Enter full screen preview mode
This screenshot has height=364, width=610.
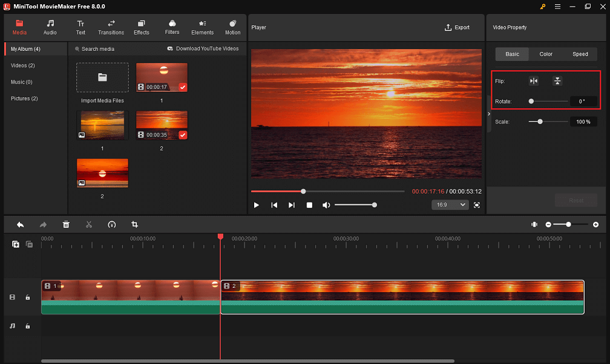coord(477,205)
